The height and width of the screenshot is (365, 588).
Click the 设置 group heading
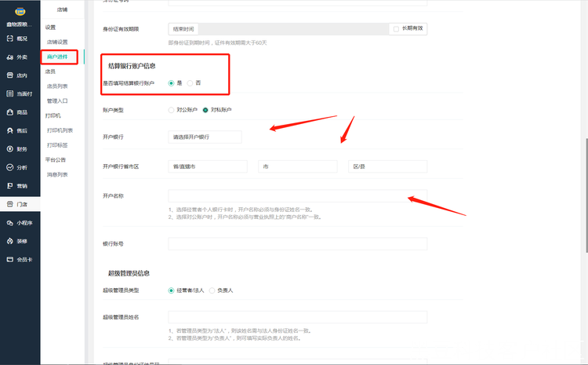coord(50,27)
